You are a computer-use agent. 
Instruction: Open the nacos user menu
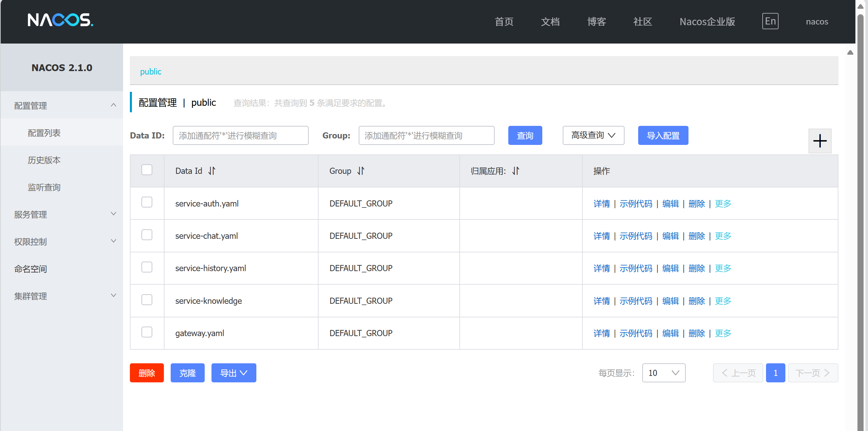817,21
